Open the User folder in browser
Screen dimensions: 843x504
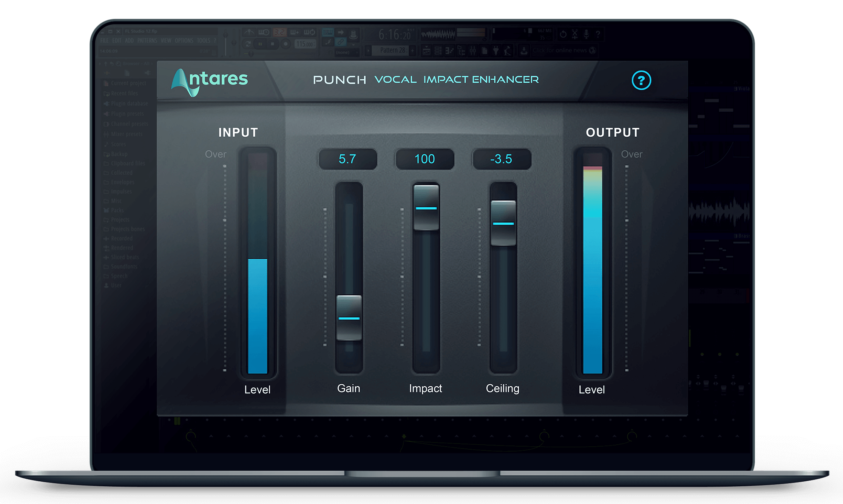pos(113,285)
